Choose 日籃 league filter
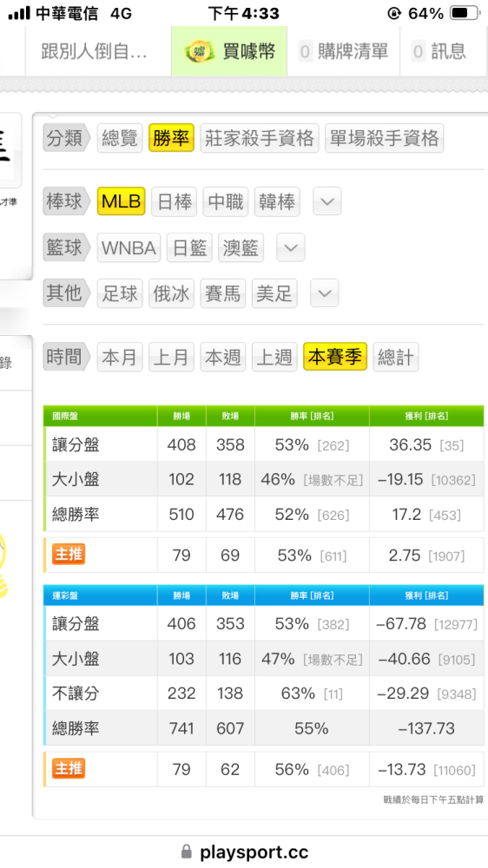Viewport: 488px width, 868px height. (189, 247)
